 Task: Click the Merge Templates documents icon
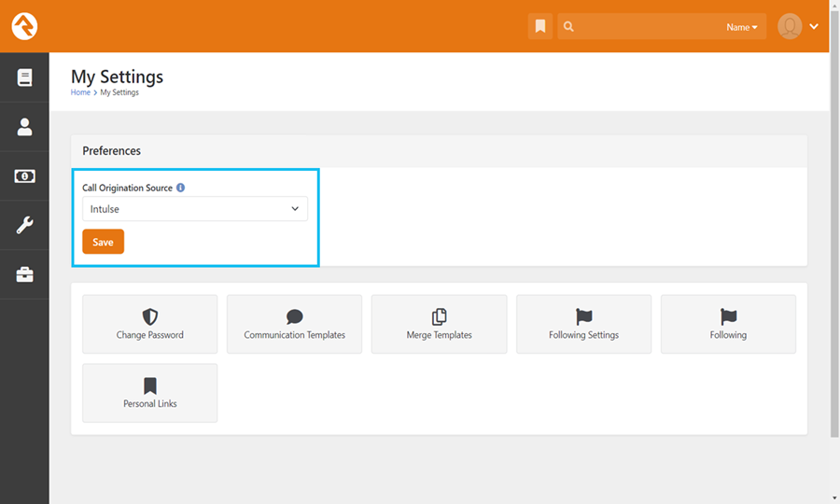point(440,316)
